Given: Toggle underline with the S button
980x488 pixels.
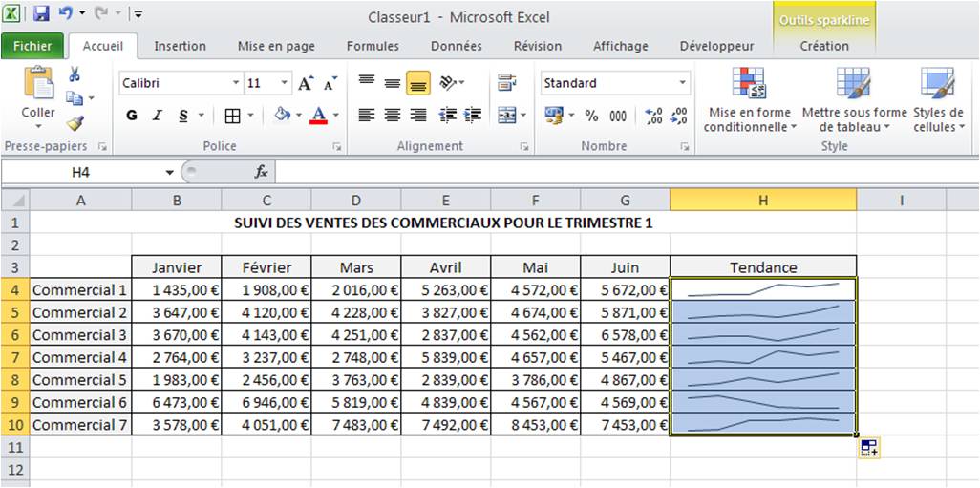Looking at the screenshot, I should coord(183,116).
